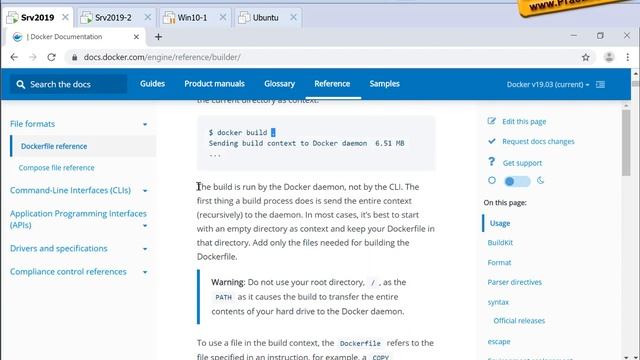Jump to the BuildKit section
This screenshot has width=640, height=360.
coord(500,242)
